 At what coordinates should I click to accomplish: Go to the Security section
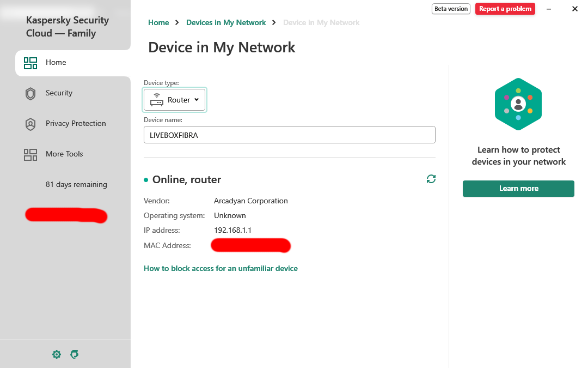[x=59, y=93]
